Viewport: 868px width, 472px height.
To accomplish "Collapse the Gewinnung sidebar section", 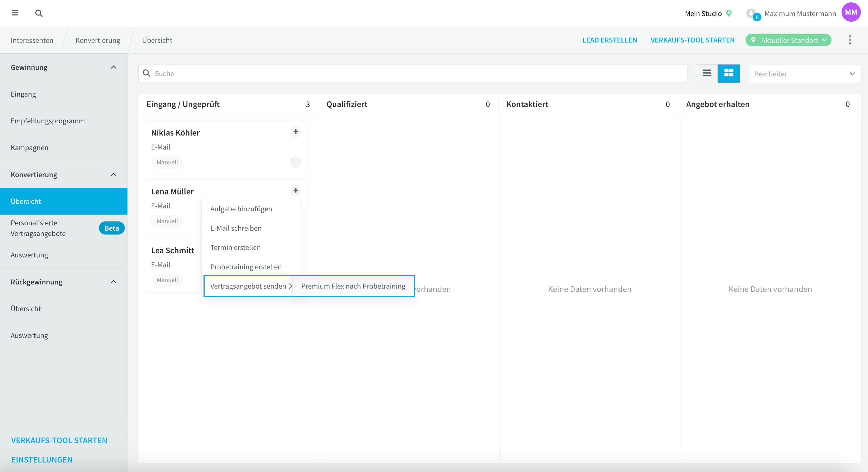I will 113,67.
